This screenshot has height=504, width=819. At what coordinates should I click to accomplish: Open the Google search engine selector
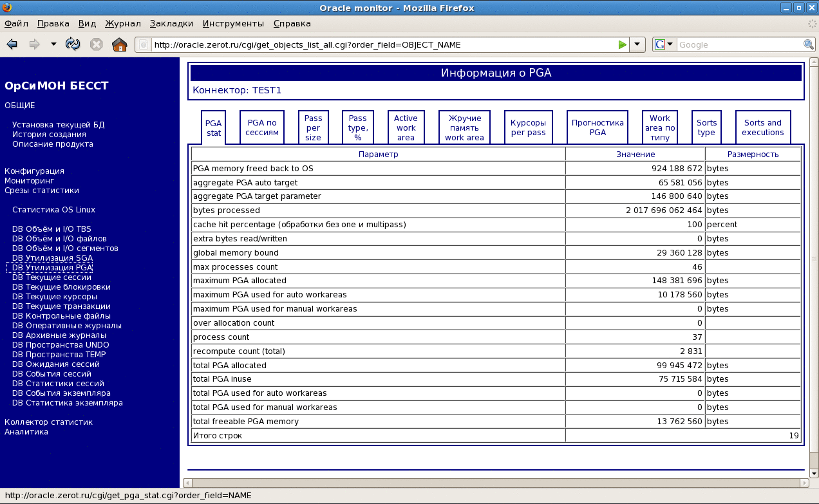663,44
